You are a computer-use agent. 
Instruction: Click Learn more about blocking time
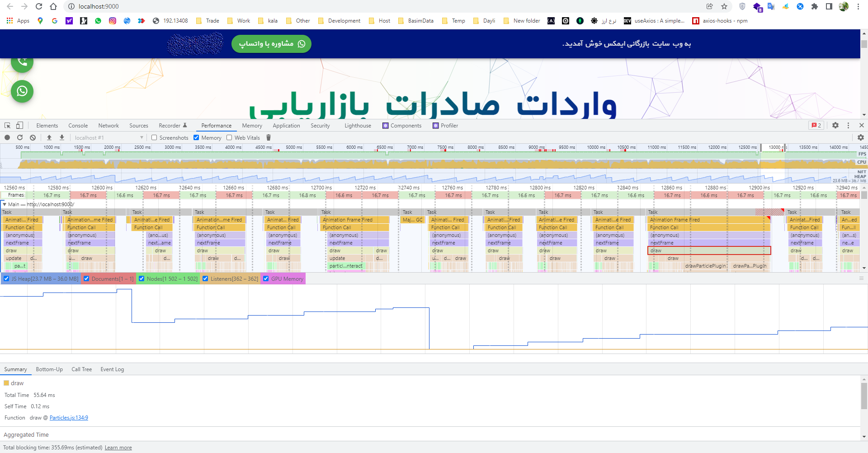118,447
